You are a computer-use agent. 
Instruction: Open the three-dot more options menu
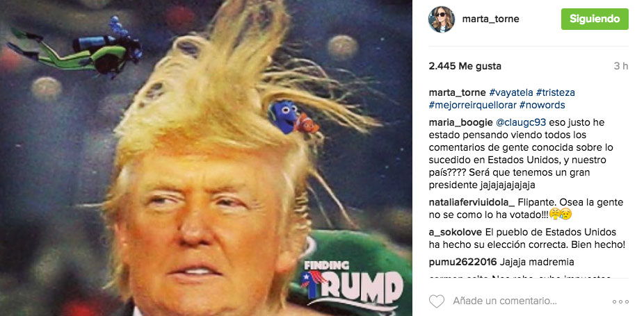coord(620,301)
